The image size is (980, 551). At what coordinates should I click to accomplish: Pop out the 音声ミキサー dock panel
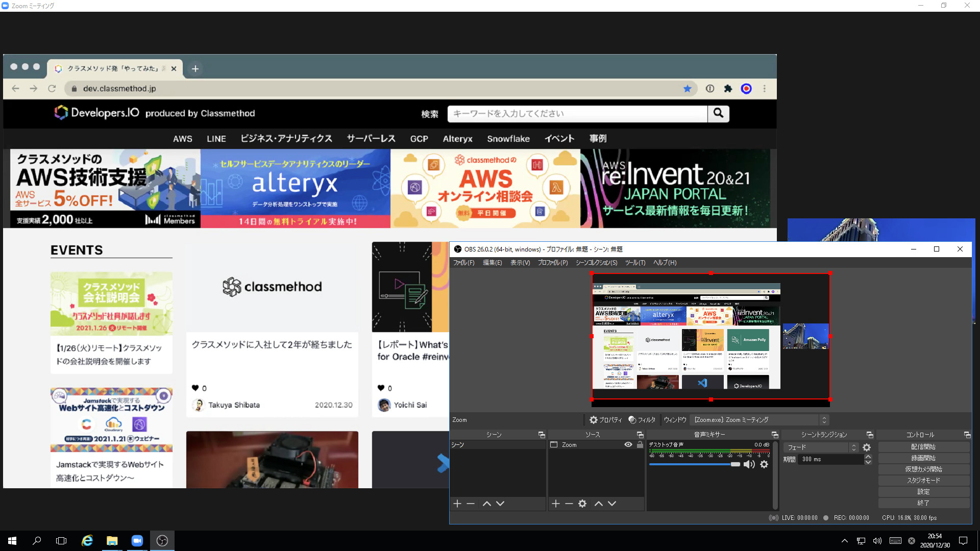point(775,435)
